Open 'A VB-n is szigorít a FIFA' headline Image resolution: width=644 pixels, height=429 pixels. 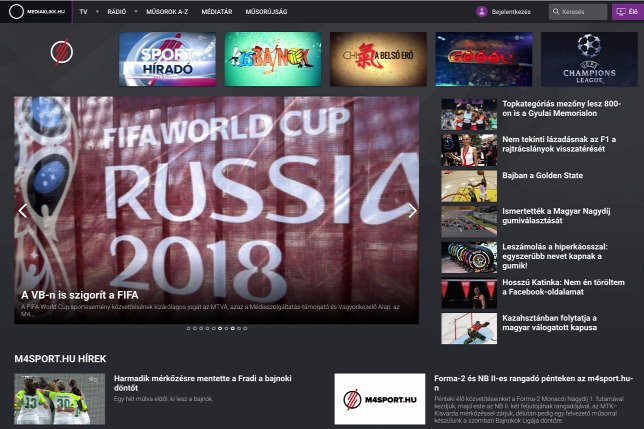click(x=80, y=295)
